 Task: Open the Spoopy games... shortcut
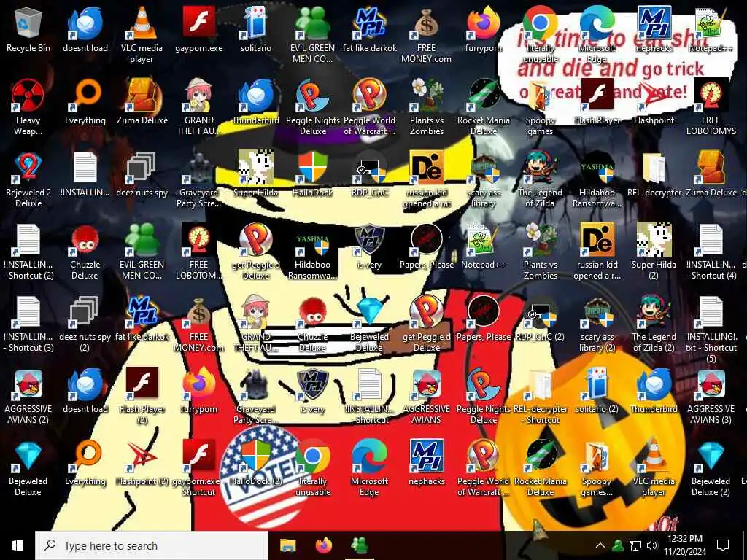597,469
